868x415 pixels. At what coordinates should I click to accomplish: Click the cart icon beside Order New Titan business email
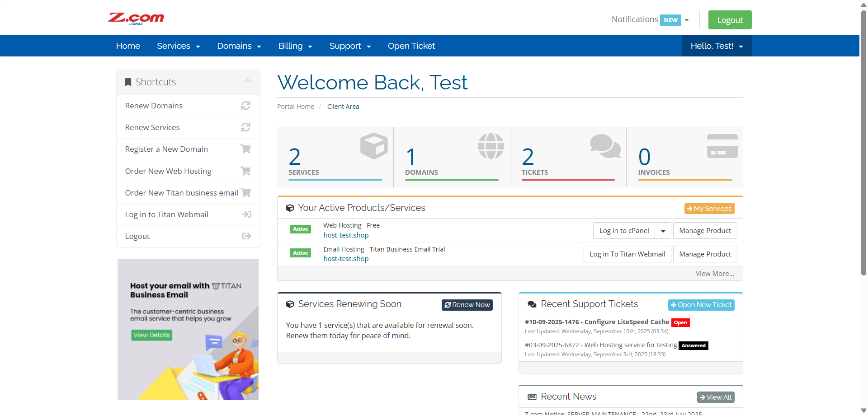coord(246,192)
